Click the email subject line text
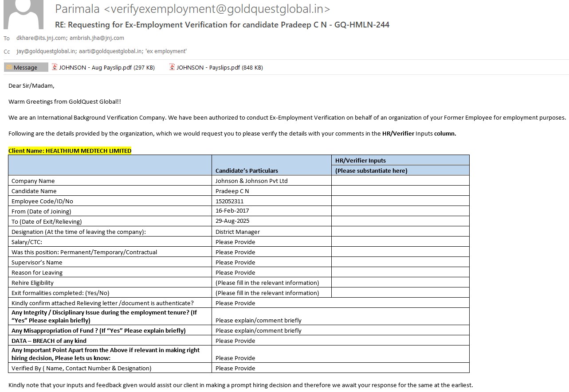The image size is (569, 392). click(222, 25)
